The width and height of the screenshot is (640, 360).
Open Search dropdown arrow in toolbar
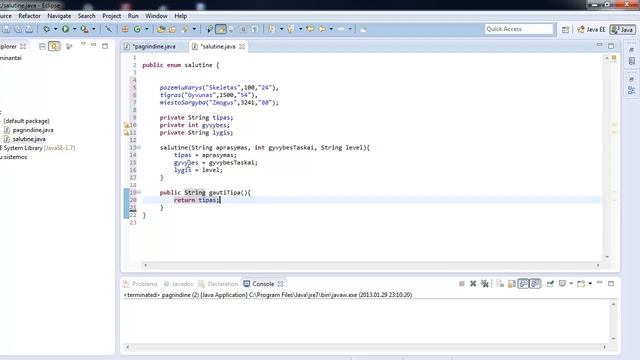194,29
